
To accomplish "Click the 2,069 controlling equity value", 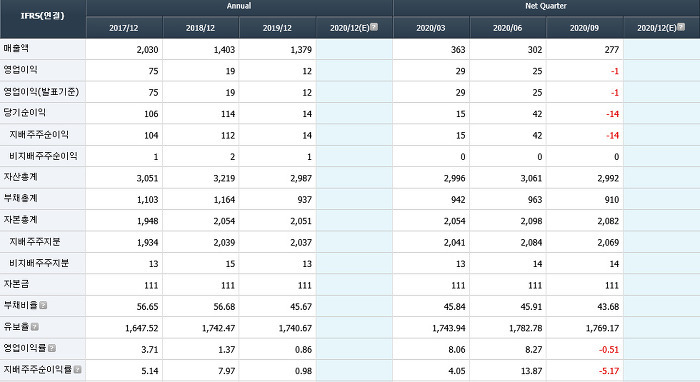I will tap(608, 242).
